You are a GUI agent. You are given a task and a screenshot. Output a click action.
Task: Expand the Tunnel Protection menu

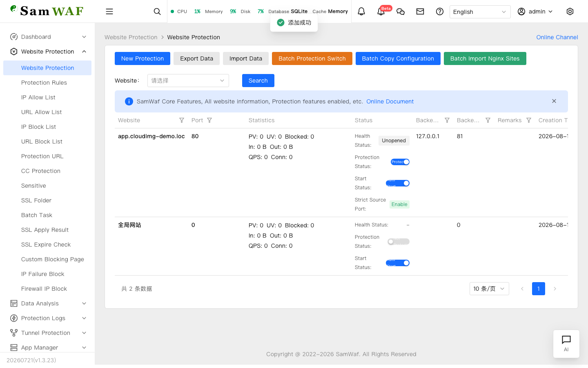point(47,333)
